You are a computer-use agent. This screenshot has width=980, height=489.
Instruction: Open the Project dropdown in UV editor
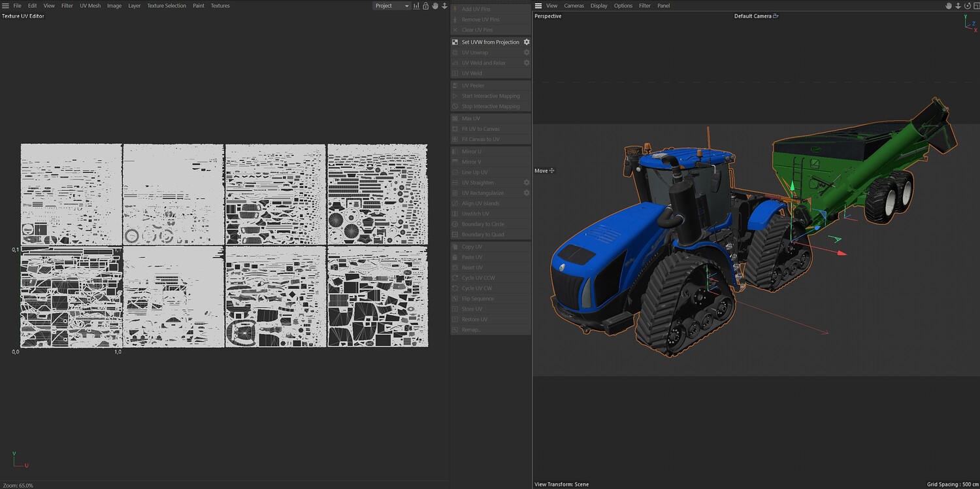pyautogui.click(x=391, y=6)
